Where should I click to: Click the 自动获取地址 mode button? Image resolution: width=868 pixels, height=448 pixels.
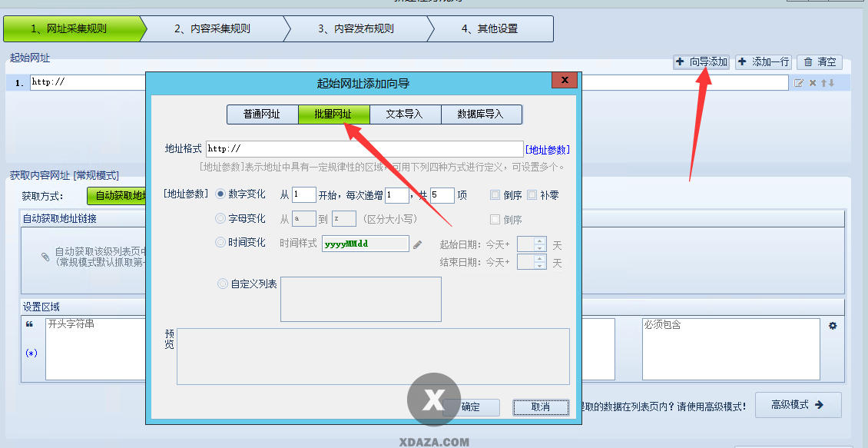coord(118,195)
